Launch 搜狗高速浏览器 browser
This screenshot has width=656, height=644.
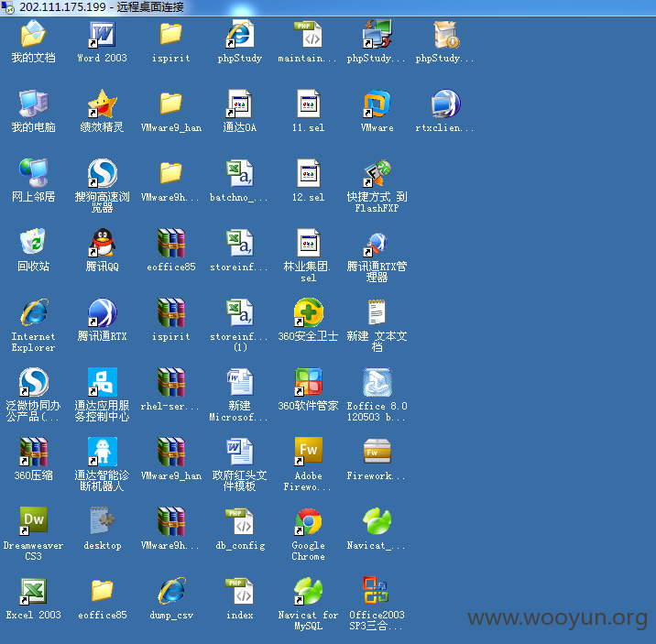click(102, 173)
